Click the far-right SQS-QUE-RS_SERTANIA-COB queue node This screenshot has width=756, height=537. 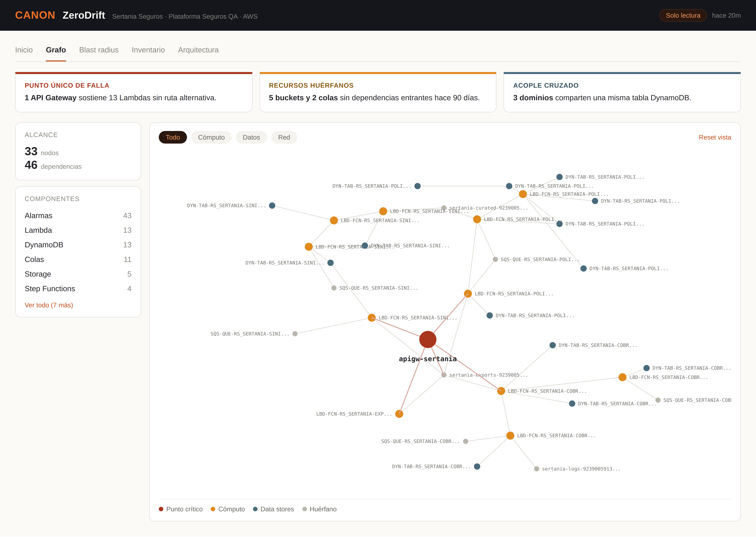tap(658, 400)
